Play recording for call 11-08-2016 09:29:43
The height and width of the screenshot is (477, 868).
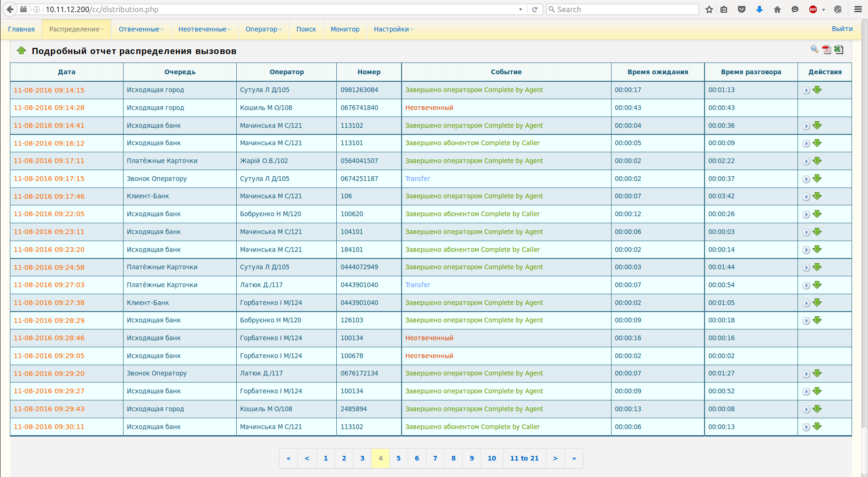click(x=806, y=409)
